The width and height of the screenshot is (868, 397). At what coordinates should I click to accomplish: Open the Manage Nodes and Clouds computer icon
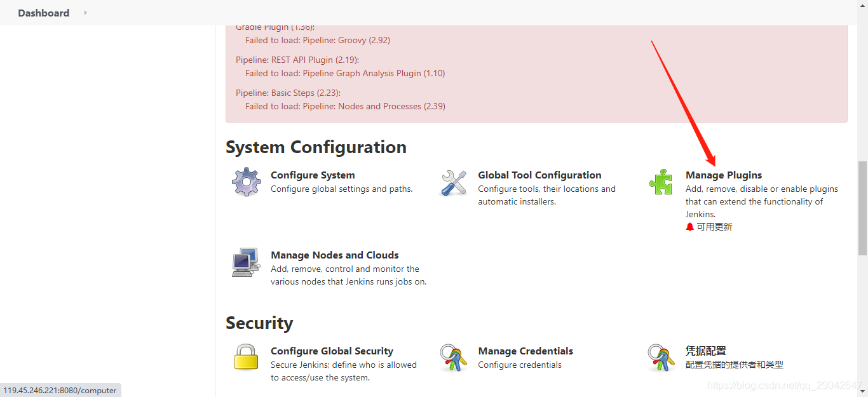point(246,262)
